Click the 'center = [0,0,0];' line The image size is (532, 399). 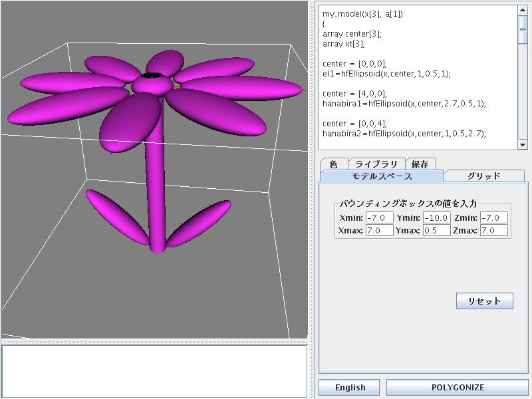[354, 64]
